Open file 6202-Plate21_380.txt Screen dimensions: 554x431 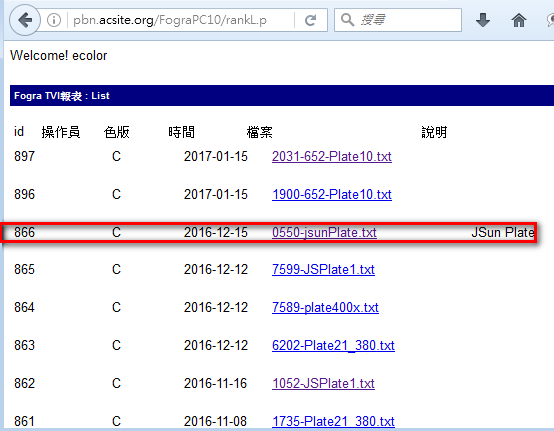333,346
